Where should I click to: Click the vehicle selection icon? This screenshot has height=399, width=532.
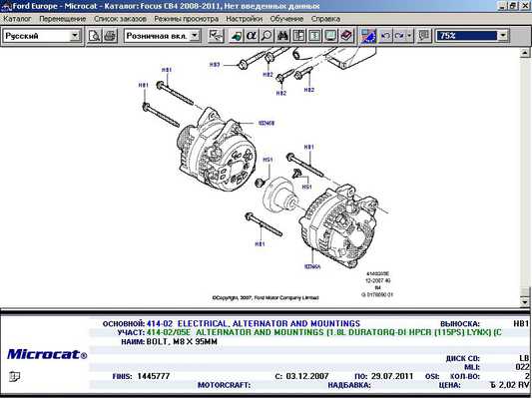click(x=236, y=35)
